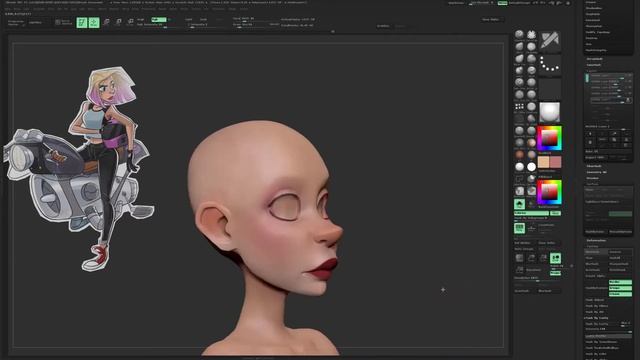The height and width of the screenshot is (360, 640).
Task: Select the top-left gray sphere brush
Action: [x=519, y=35]
